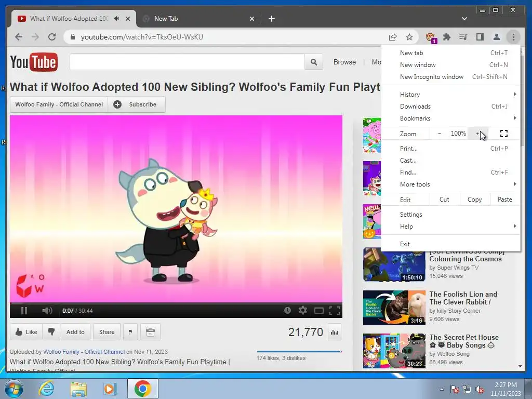The height and width of the screenshot is (399, 532).
Task: Open Internet Explorer from taskbar
Action: (46, 389)
